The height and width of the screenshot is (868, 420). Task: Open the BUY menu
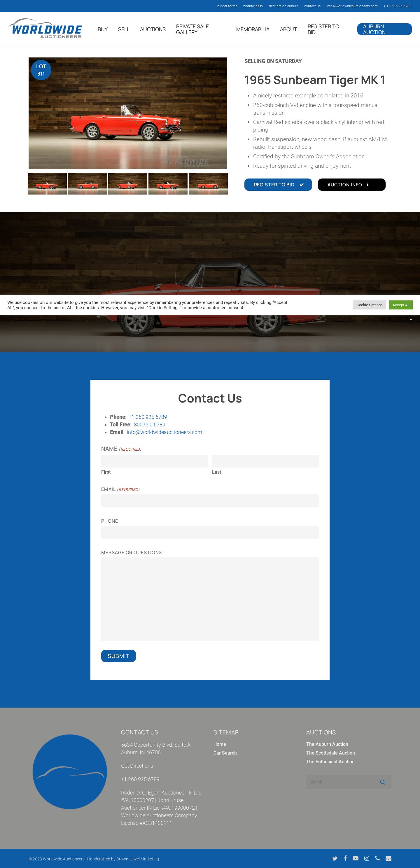click(102, 29)
